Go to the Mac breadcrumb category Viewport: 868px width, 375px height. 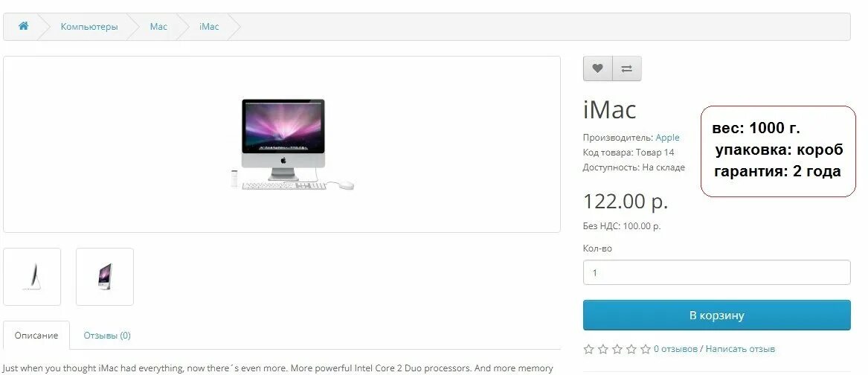(x=158, y=27)
